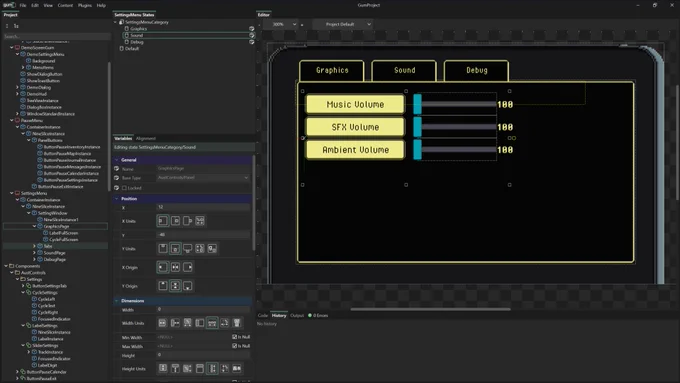Open the Content menu

tap(65, 5)
